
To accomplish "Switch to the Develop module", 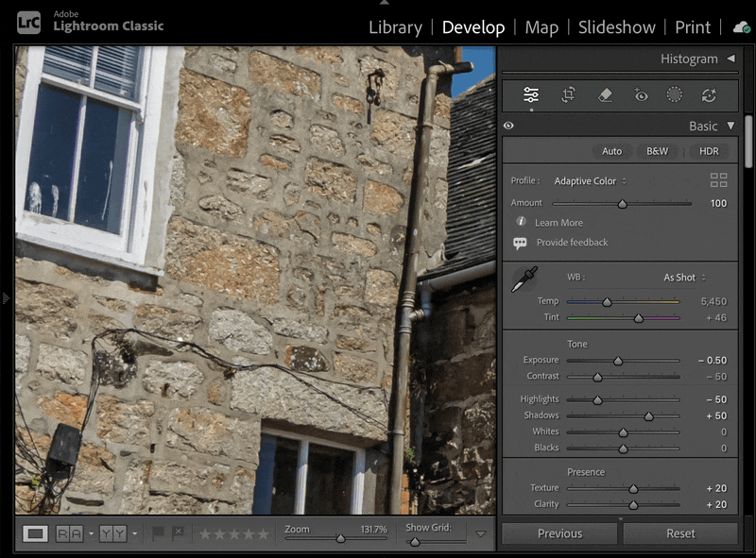I will coord(473,27).
